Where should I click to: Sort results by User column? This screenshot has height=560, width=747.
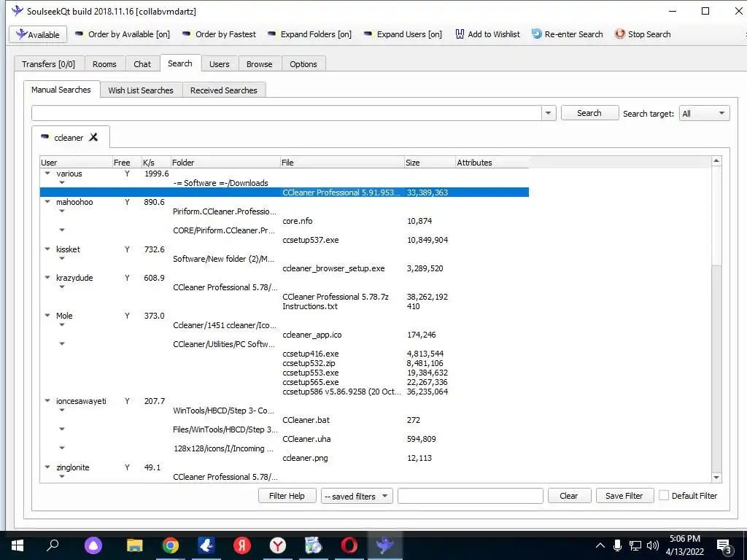(76, 163)
